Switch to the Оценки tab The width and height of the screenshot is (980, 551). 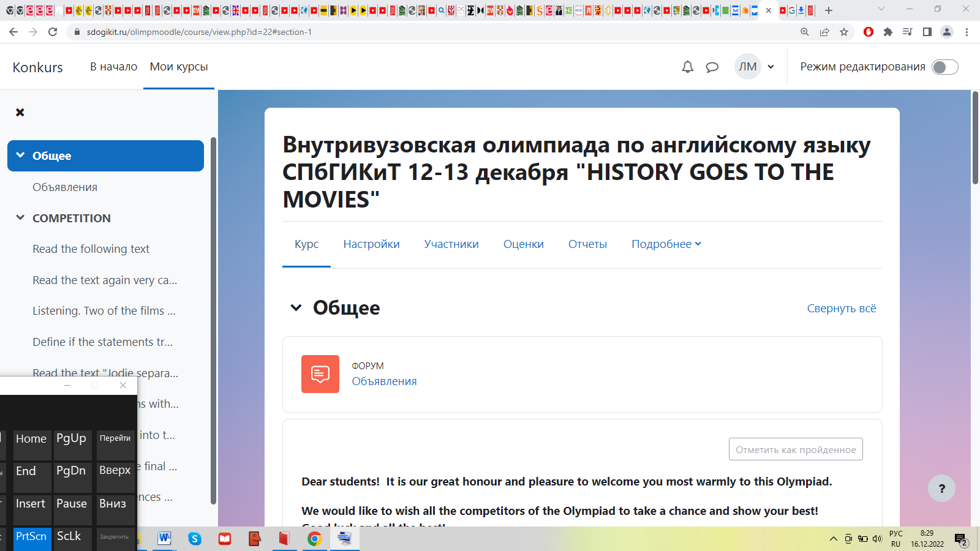pos(524,244)
